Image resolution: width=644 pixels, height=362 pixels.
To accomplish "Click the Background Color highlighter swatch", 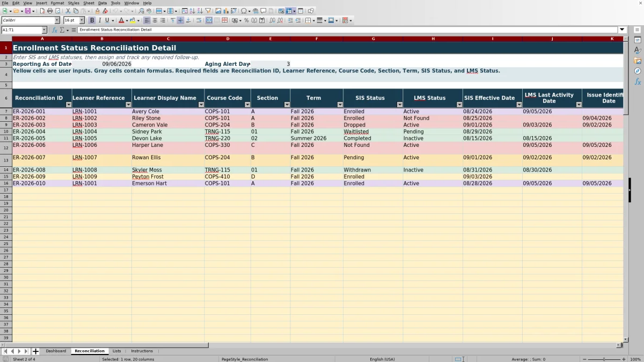I will point(132,20).
